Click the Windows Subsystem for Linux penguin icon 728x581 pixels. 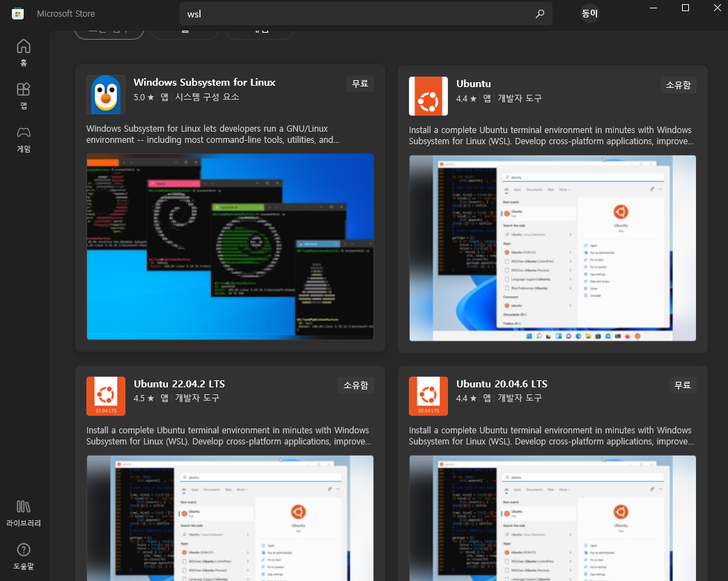(106, 95)
